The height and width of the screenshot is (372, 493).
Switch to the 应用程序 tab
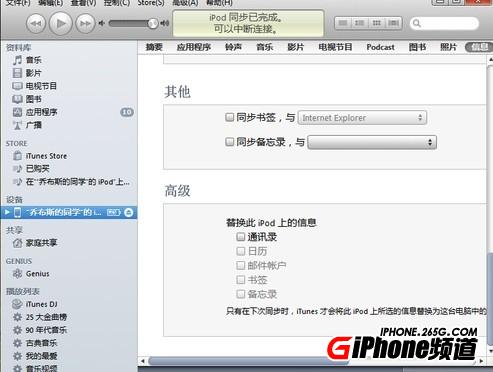[194, 47]
